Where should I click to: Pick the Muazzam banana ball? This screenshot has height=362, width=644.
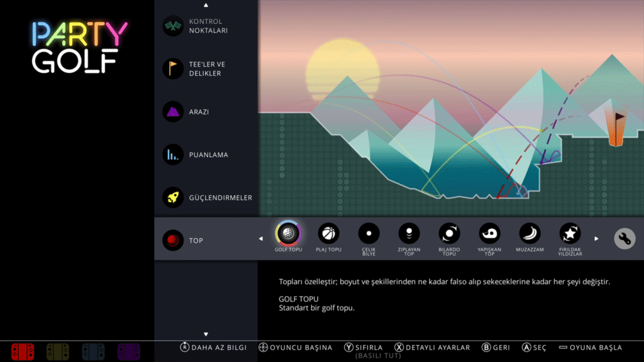530,233
